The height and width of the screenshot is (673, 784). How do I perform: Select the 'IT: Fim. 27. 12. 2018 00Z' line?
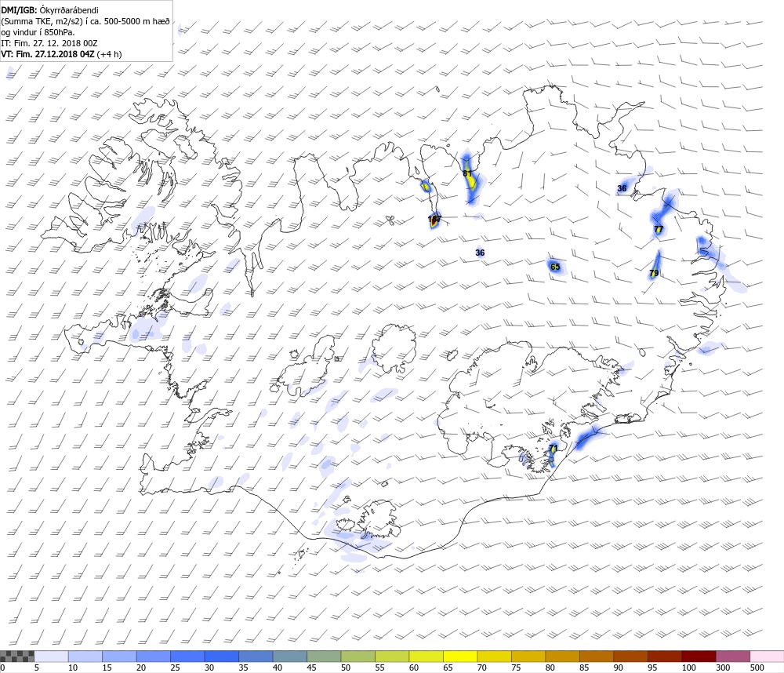point(49,43)
